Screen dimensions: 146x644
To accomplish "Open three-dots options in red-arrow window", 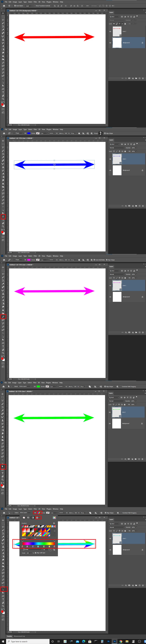I will pyautogui.click(x=87, y=6).
